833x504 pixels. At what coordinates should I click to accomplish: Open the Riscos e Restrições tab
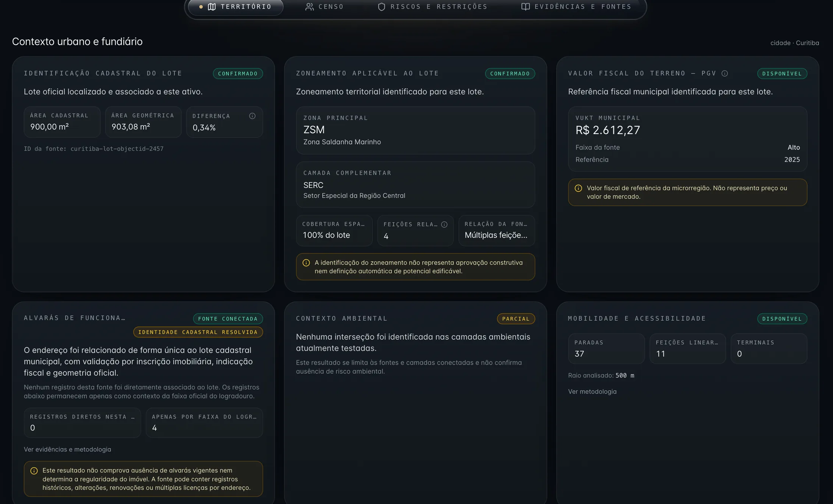(x=432, y=7)
